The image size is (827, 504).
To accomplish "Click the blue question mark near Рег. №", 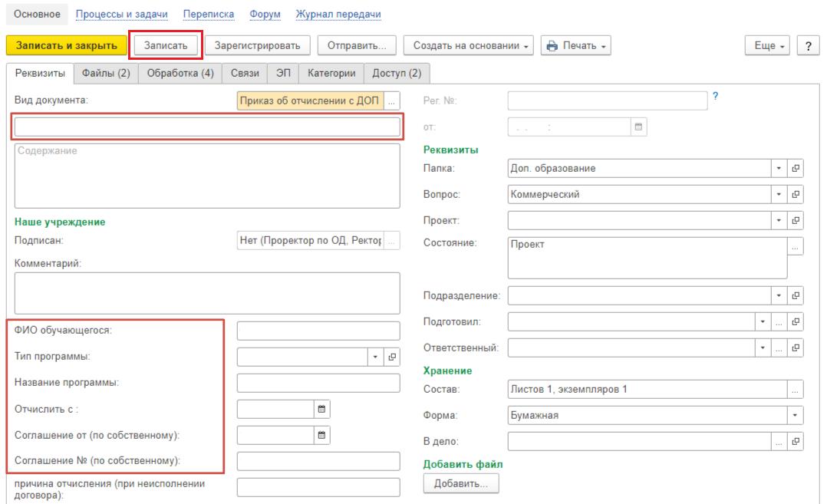I will tap(715, 96).
